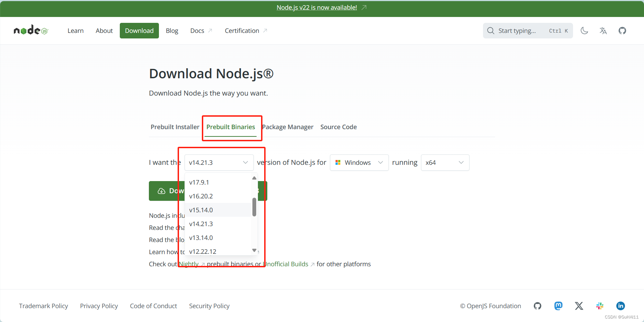Click the Node.js v22 banner link
644x322 pixels.
(x=316, y=7)
